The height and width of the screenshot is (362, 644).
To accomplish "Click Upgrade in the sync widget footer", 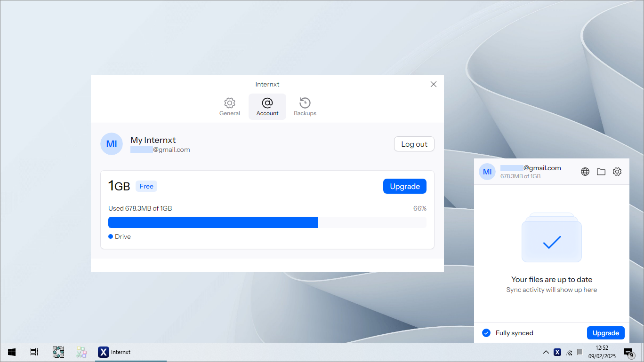I will tap(606, 333).
